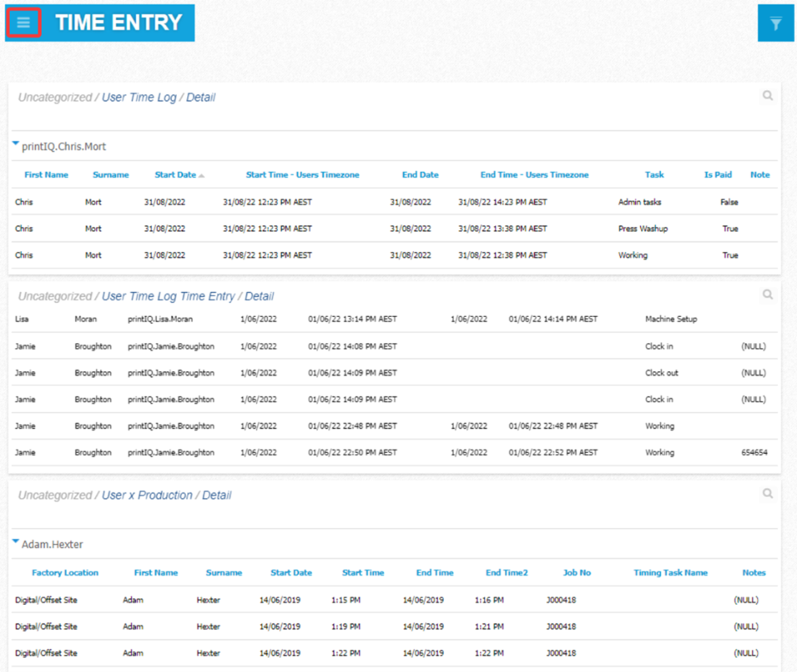
Task: Toggle the sort arrow on Start Date
Action: [202, 176]
